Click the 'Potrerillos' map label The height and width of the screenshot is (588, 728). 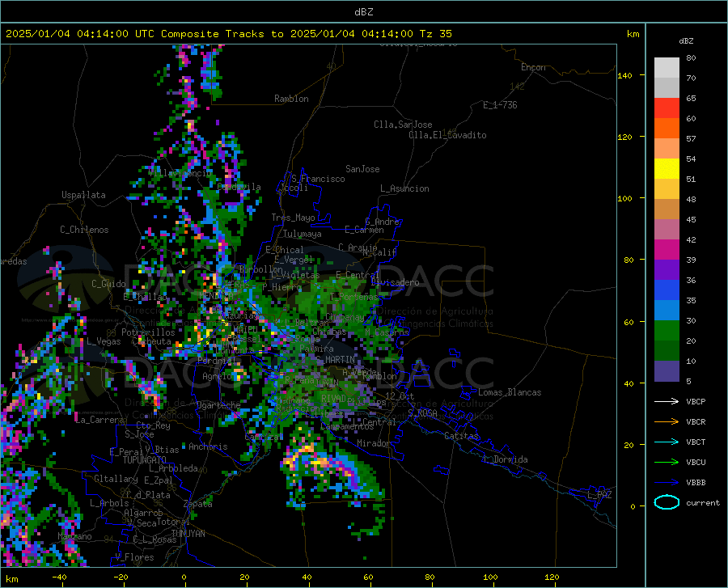pyautogui.click(x=148, y=332)
